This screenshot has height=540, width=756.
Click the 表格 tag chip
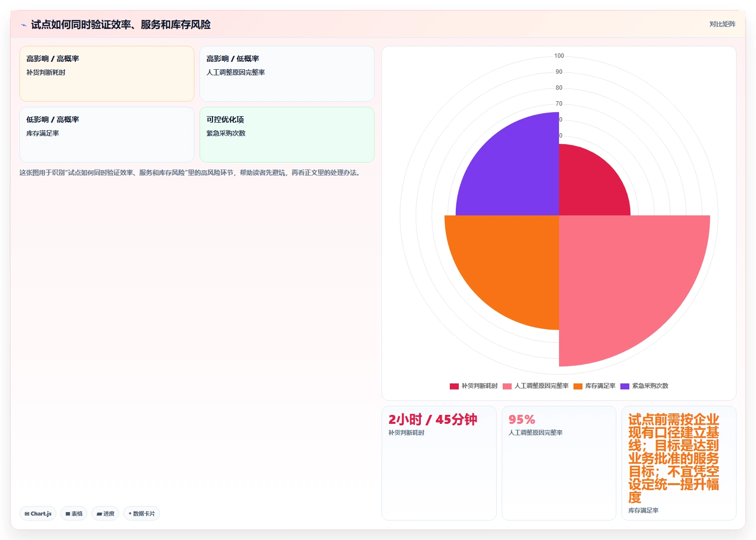click(x=74, y=514)
